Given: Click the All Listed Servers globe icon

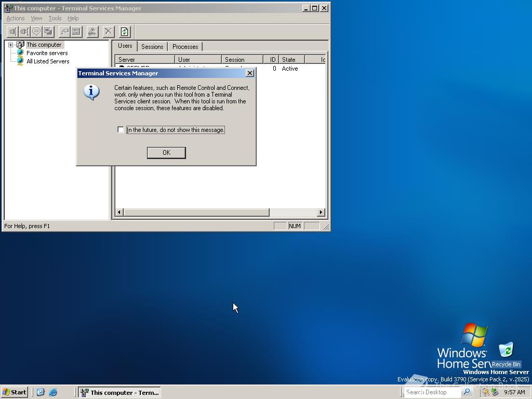Looking at the screenshot, I should pyautogui.click(x=20, y=61).
